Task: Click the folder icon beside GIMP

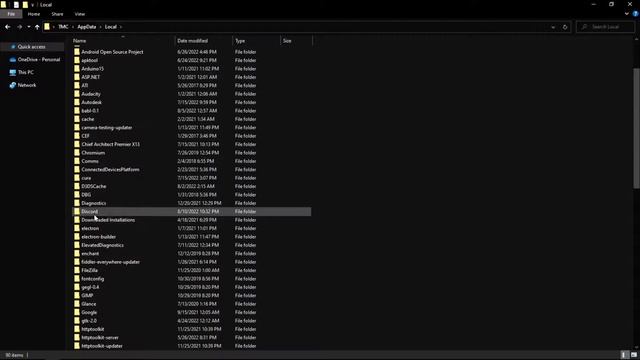Action: click(x=77, y=296)
